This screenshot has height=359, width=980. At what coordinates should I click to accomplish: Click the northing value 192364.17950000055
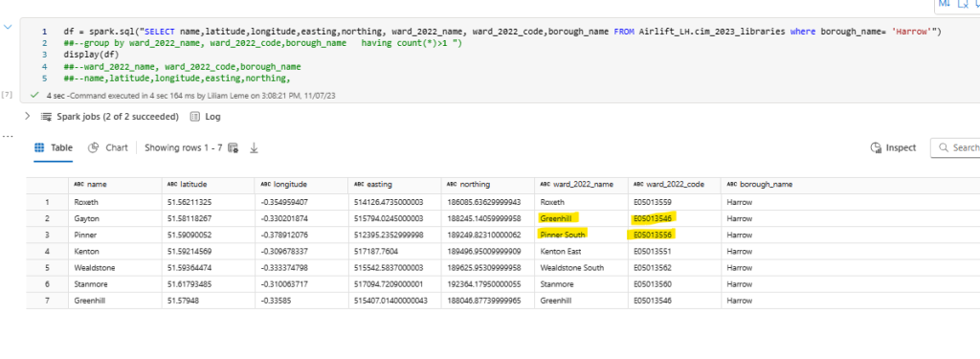487,284
